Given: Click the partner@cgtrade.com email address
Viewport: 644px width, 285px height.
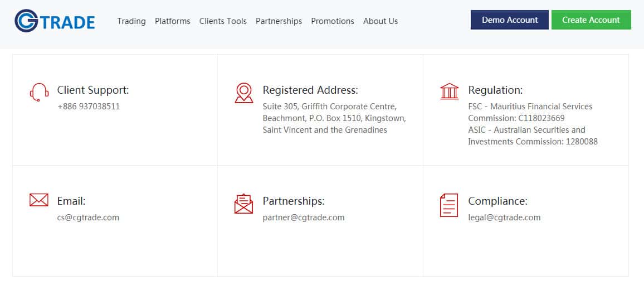Looking at the screenshot, I should tap(304, 218).
